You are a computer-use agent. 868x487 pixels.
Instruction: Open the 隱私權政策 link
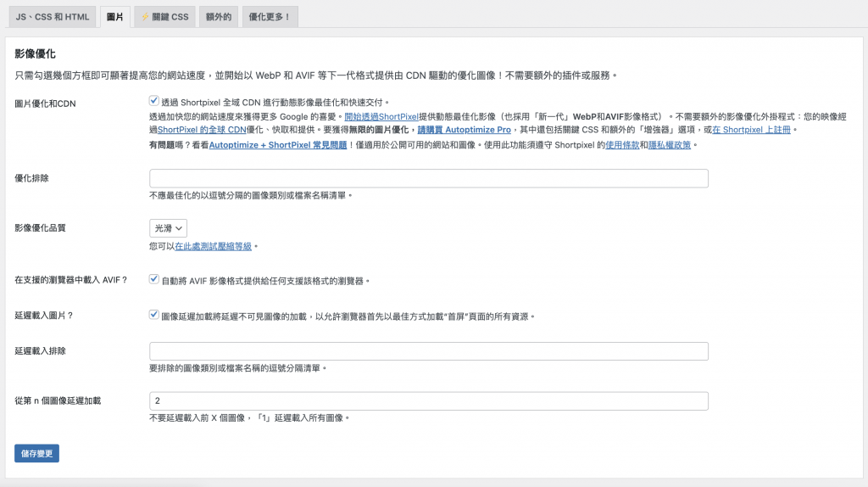670,144
